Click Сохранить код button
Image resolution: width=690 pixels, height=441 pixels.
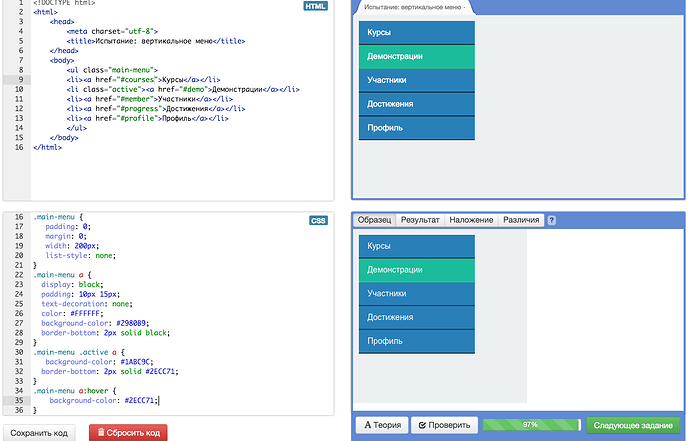39,433
